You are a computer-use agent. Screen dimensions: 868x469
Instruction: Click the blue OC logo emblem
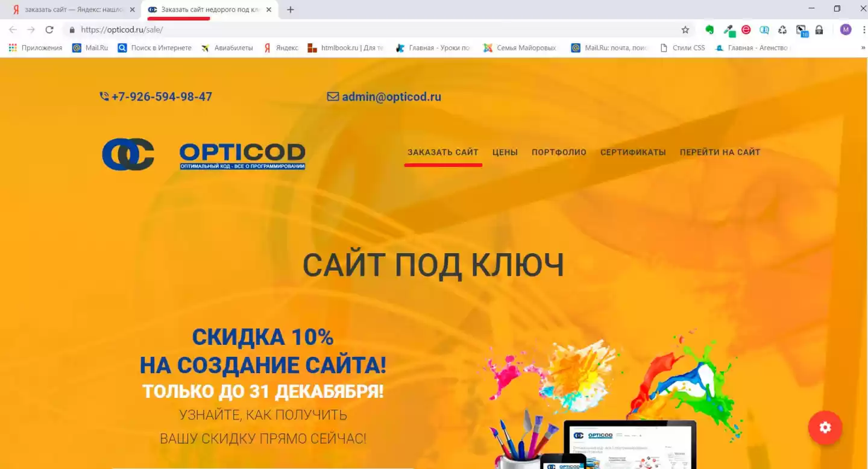128,154
